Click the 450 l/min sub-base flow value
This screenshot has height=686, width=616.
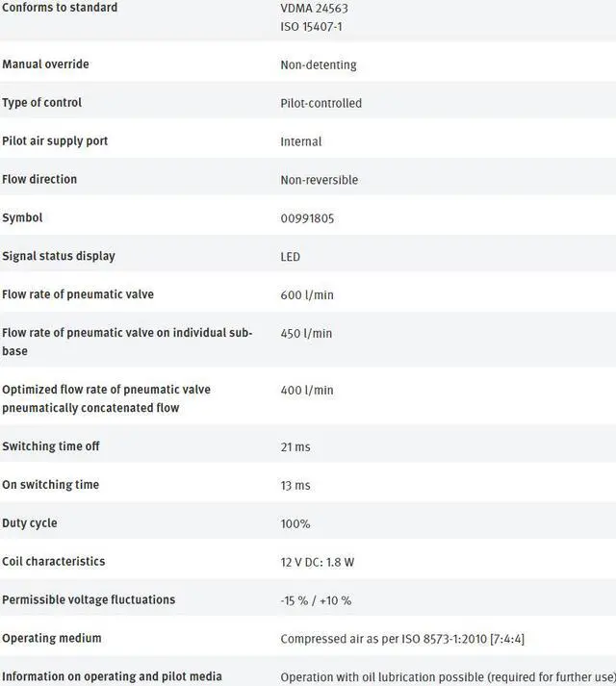tap(306, 333)
